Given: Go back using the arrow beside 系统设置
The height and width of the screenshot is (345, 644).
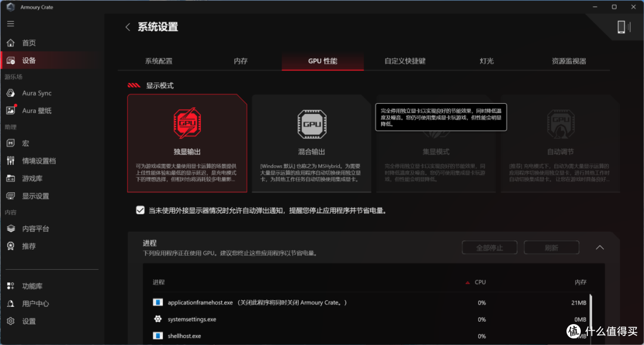Looking at the screenshot, I should [128, 27].
